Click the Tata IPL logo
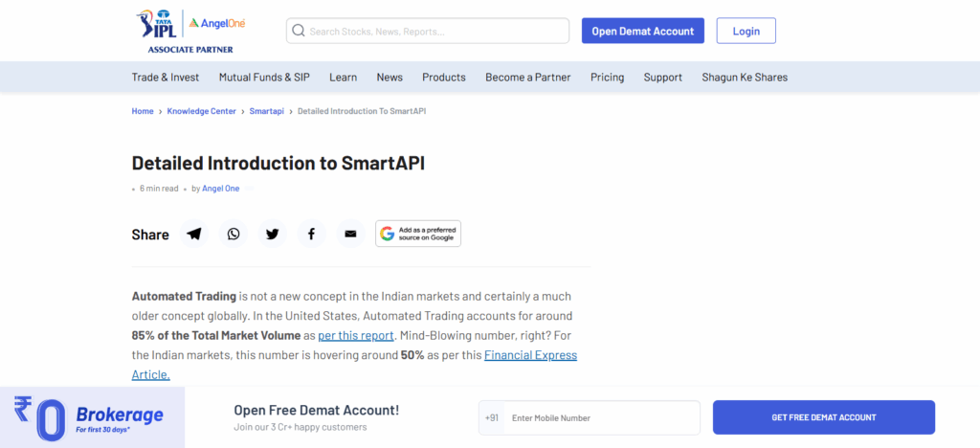The image size is (980, 448). pos(157,24)
